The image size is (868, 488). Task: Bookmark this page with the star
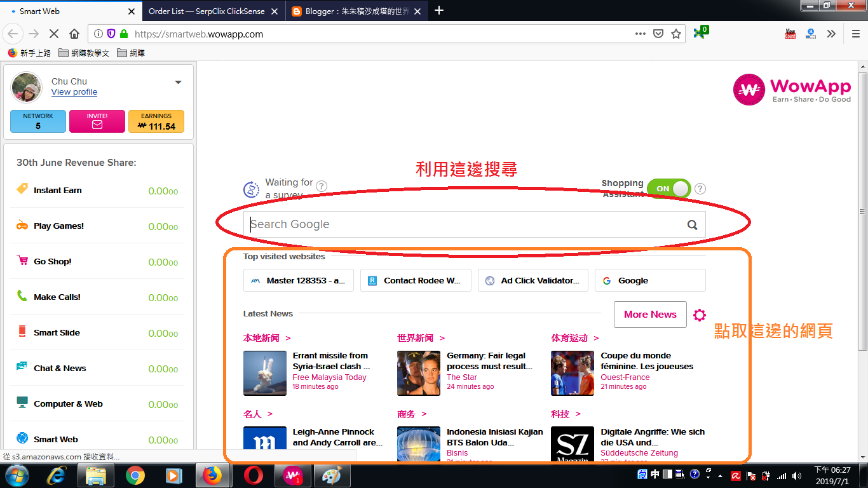(676, 34)
